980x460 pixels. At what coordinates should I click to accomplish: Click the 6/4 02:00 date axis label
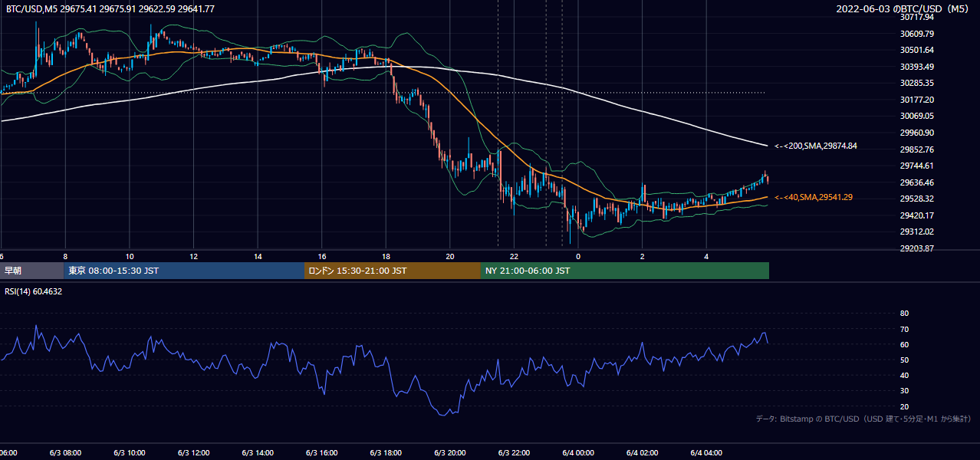coord(643,453)
